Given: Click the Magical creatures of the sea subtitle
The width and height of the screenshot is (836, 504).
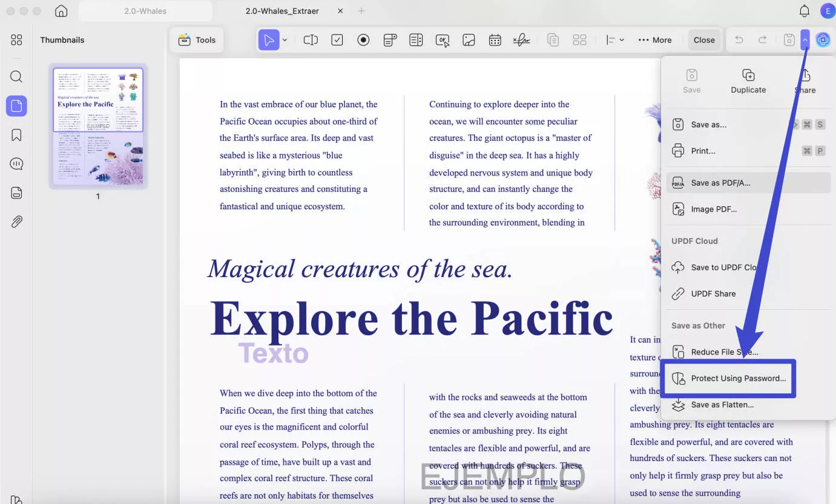Looking at the screenshot, I should coord(361,269).
